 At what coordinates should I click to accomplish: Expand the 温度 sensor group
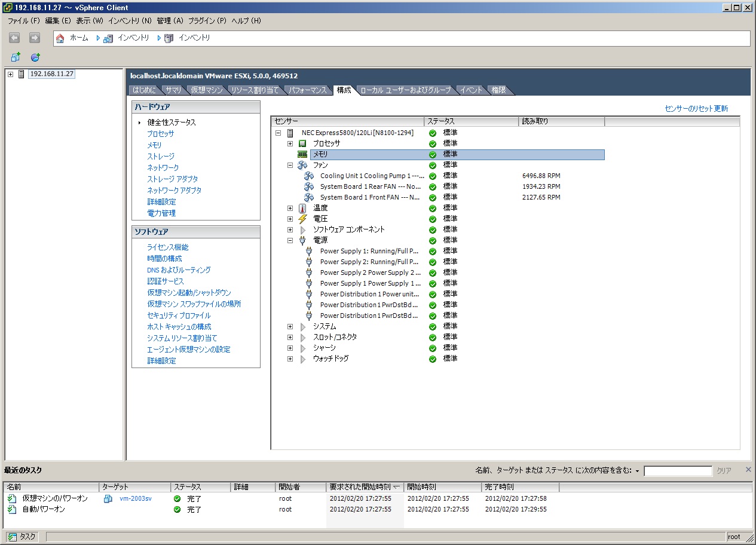[x=290, y=208]
